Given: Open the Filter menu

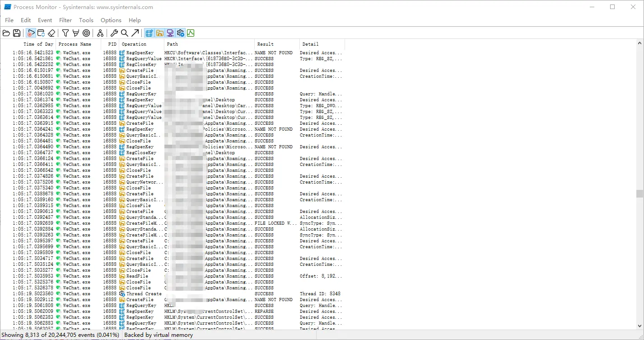Looking at the screenshot, I should pos(65,20).
